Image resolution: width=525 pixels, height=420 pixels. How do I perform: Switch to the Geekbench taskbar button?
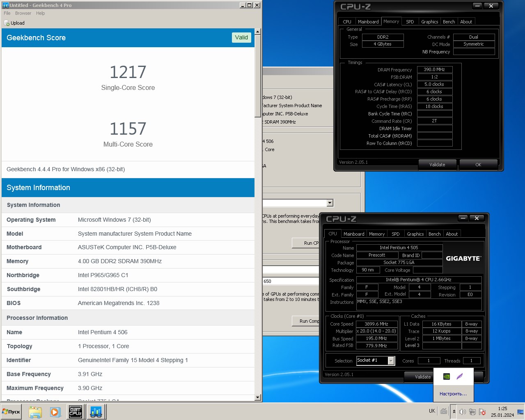[x=96, y=412]
